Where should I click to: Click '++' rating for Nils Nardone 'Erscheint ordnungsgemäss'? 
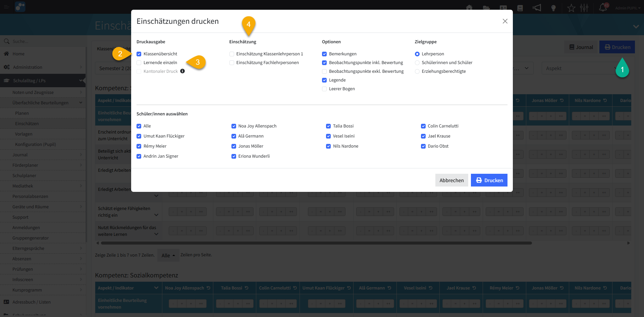pyautogui.click(x=604, y=135)
